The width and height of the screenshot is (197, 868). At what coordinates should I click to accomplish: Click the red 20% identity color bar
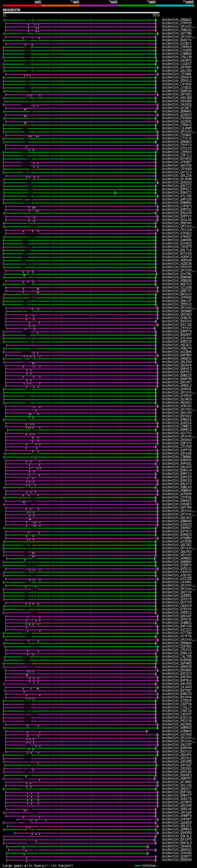coord(22,6)
